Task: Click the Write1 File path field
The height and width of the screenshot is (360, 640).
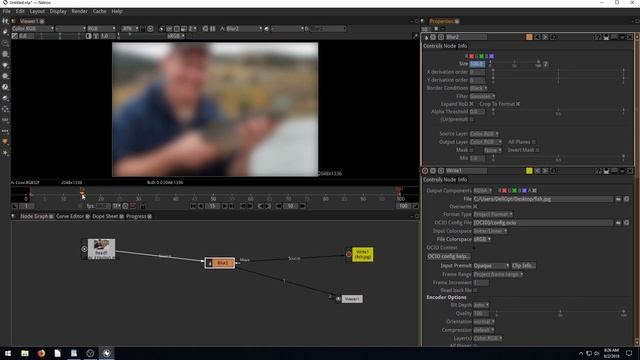Action: point(543,199)
